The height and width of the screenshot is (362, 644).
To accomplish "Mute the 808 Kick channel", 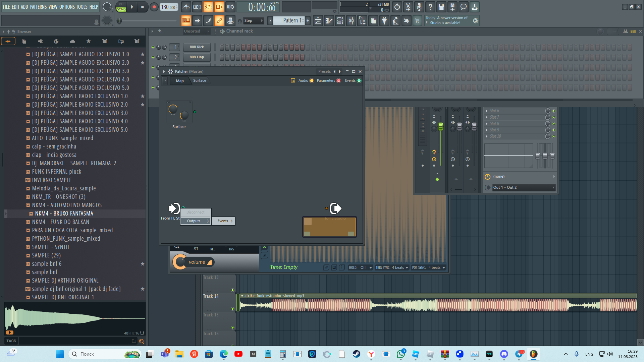I will [153, 47].
